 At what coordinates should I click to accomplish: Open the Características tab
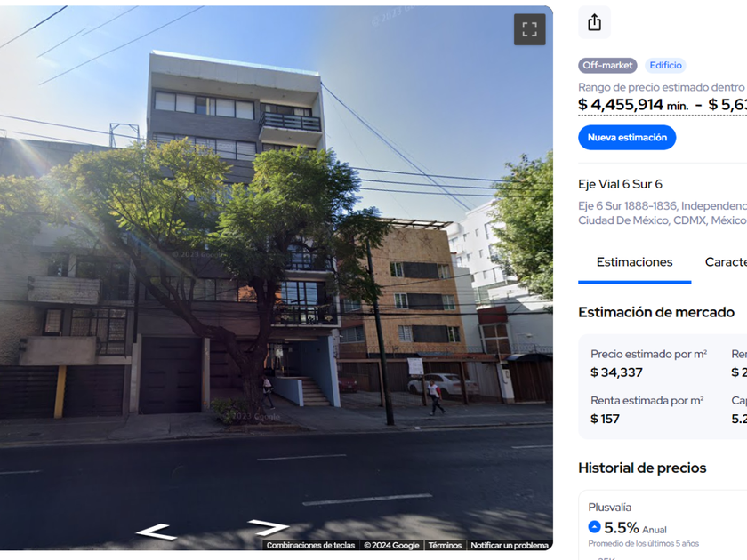pyautogui.click(x=725, y=262)
